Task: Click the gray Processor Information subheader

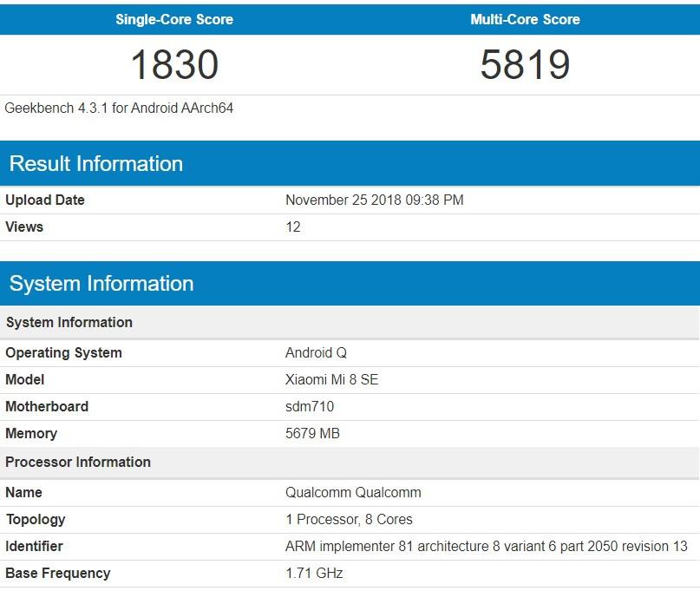Action: point(78,462)
